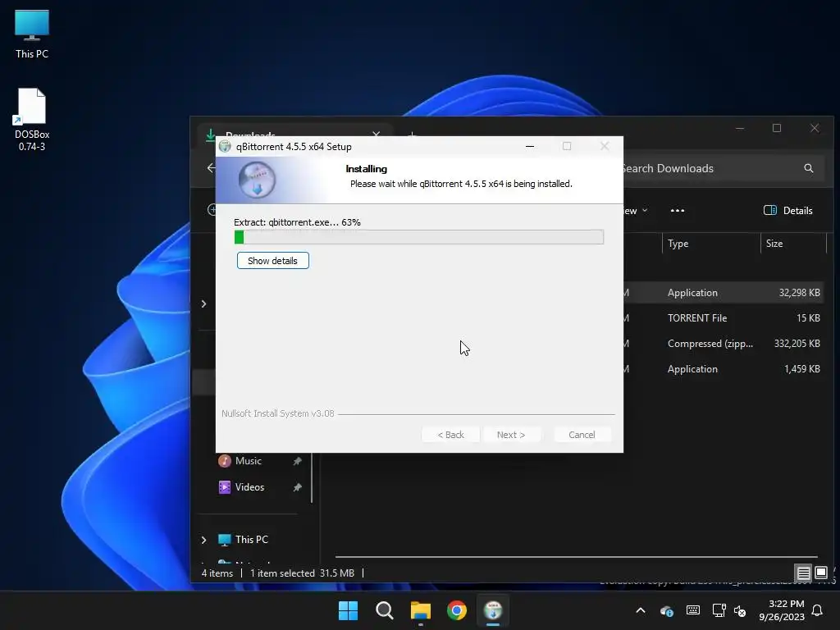Select the 1,459 KB Application file row
The height and width of the screenshot is (630, 840).
coord(722,368)
